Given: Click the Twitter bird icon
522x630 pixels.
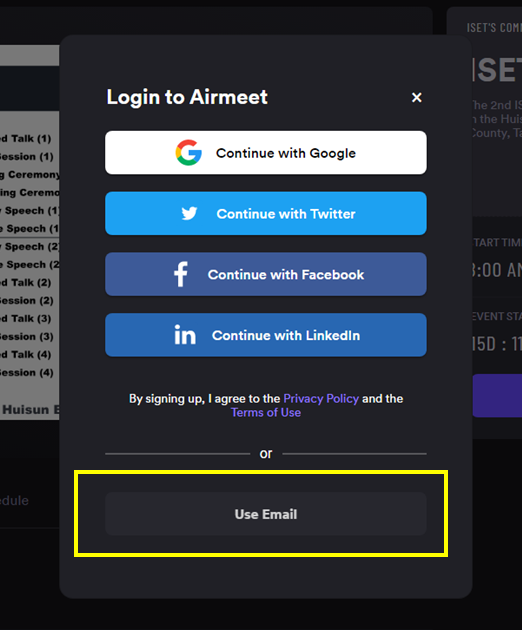Looking at the screenshot, I should coord(189,213).
